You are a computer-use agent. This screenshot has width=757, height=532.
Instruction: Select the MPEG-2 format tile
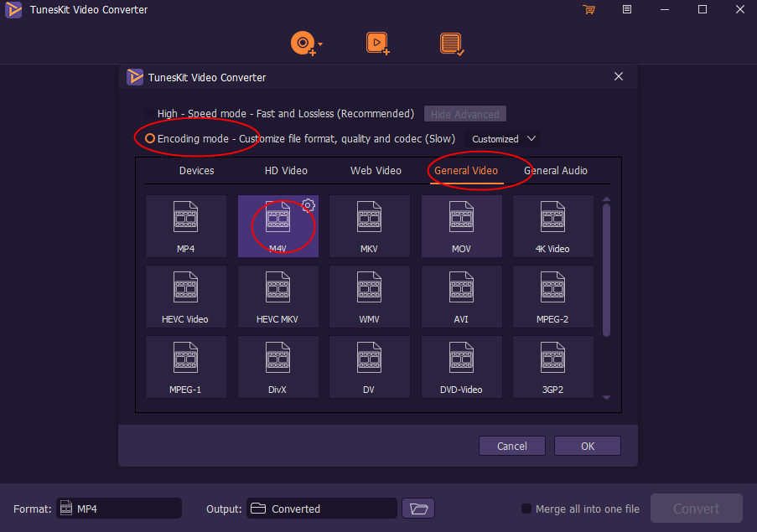click(x=552, y=297)
